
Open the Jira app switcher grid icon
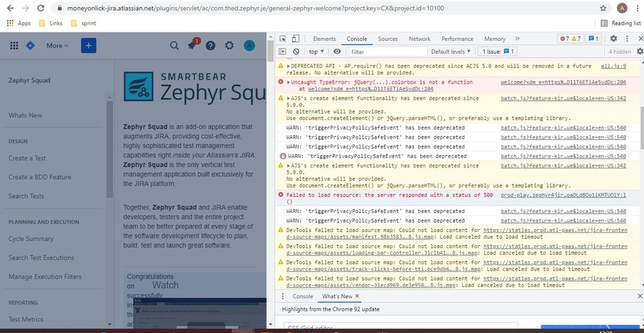[14, 46]
